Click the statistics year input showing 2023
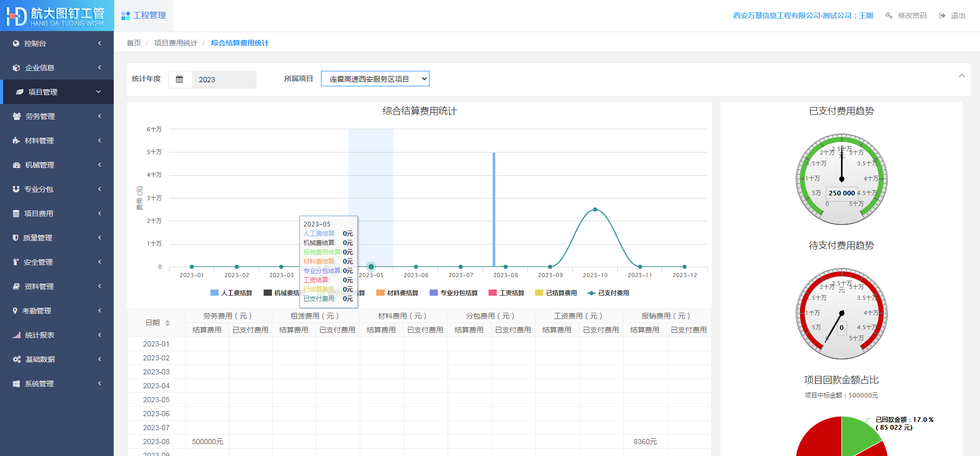 coord(224,80)
